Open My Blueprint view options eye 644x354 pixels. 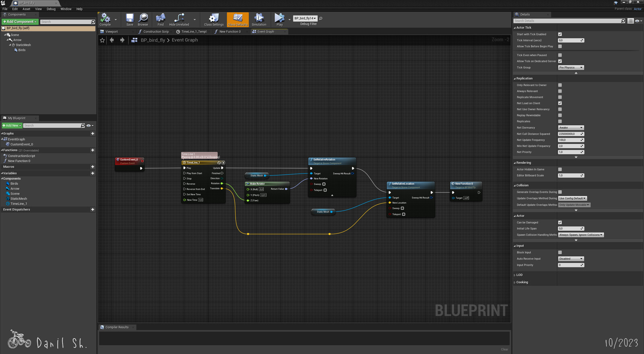pos(90,125)
